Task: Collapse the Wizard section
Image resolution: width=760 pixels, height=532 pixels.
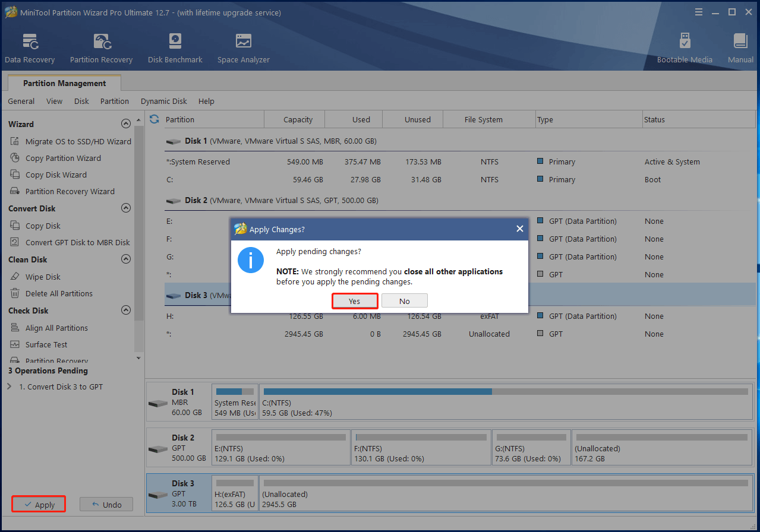Action: 125,124
